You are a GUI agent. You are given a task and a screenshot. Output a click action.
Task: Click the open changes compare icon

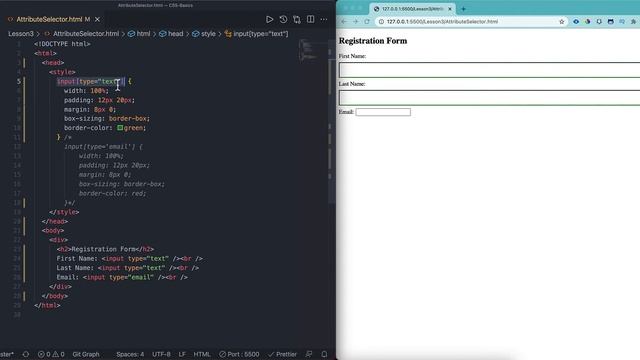click(297, 19)
